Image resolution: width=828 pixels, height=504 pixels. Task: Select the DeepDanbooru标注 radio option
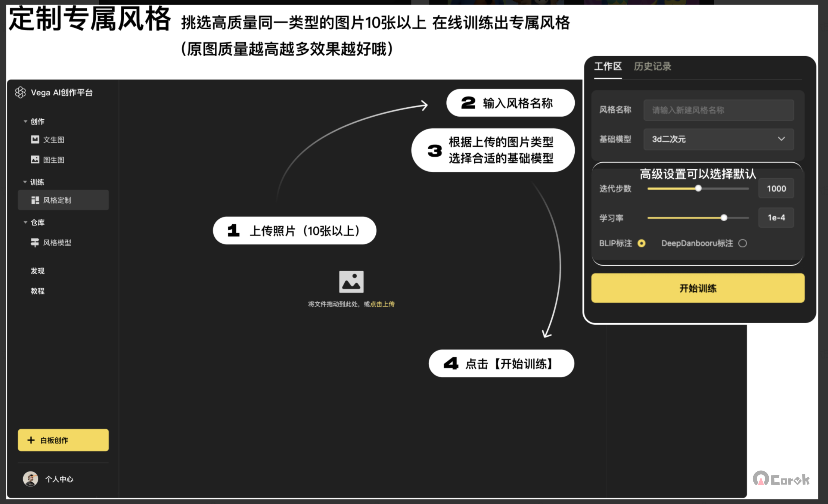coord(742,243)
